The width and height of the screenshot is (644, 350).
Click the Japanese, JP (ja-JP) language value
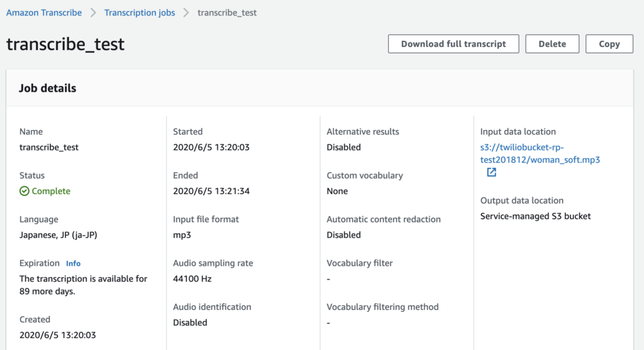pos(58,235)
